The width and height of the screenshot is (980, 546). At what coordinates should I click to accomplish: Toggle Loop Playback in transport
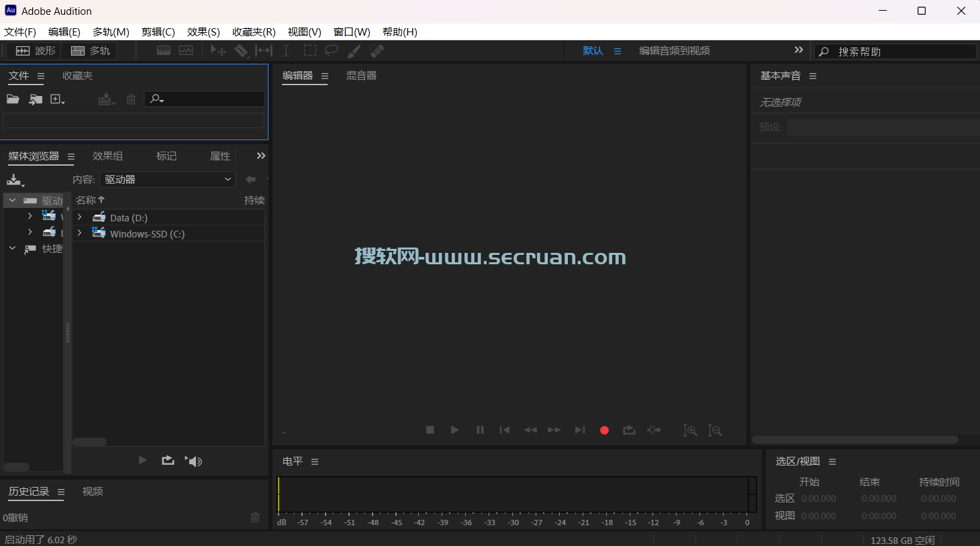629,430
